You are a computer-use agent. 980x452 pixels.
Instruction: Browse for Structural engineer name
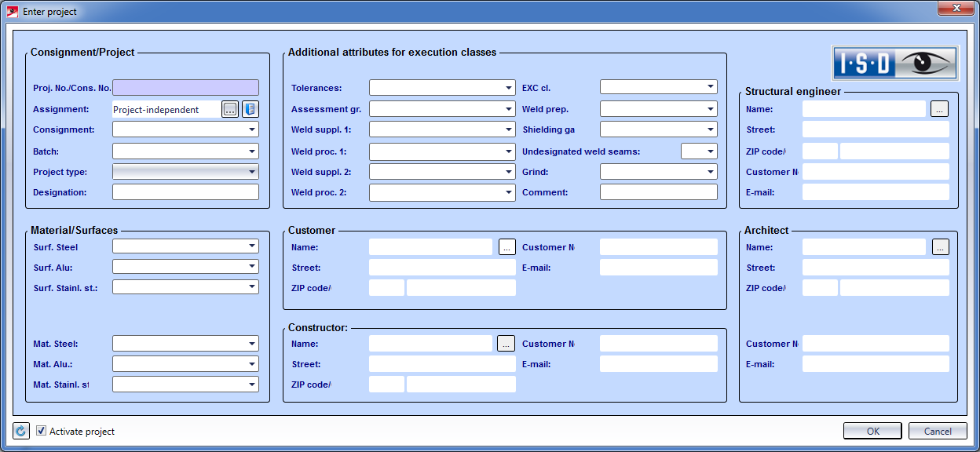click(940, 110)
